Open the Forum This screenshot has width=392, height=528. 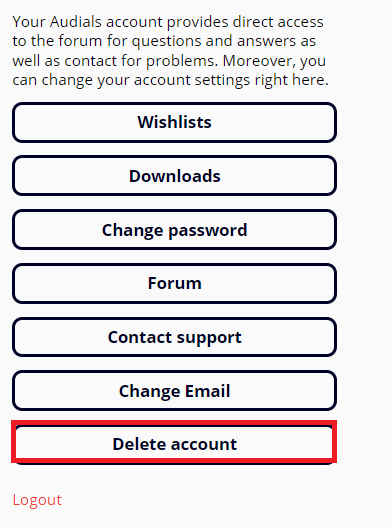click(x=174, y=283)
